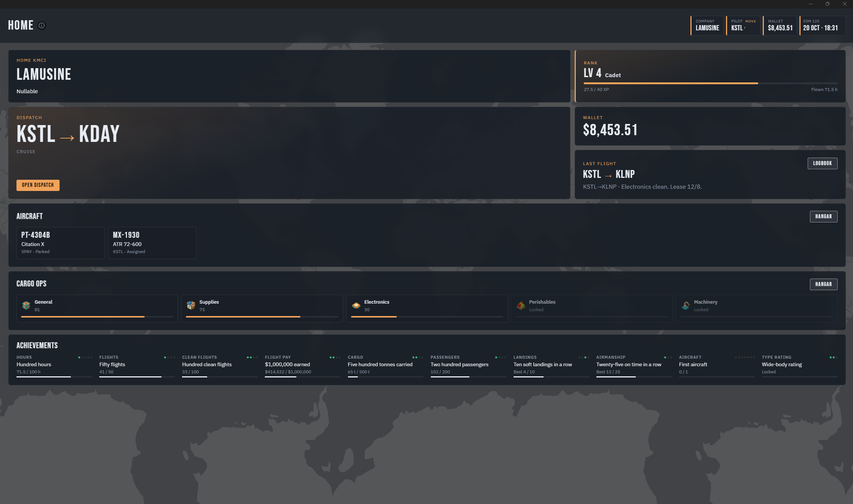Open the Electronics cargo card

tap(427, 309)
